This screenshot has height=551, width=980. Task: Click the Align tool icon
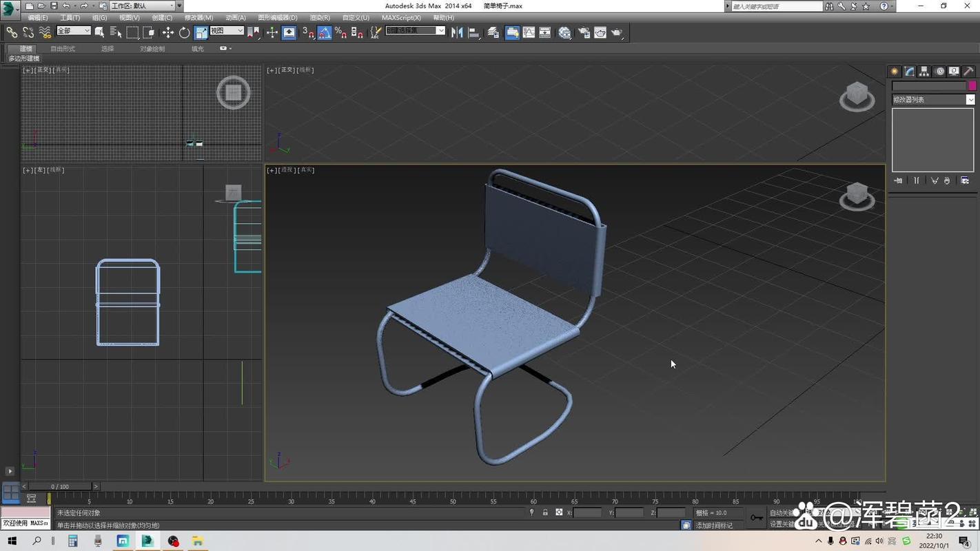tap(474, 32)
